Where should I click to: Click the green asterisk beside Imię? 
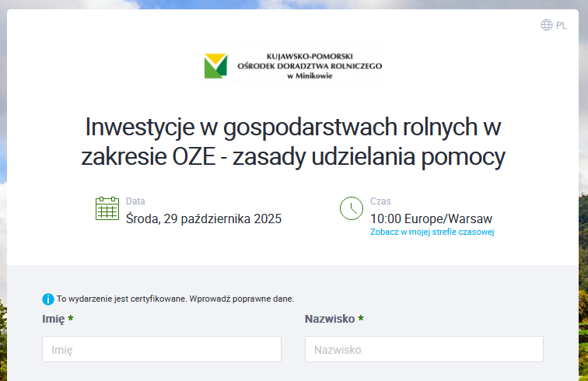point(71,319)
